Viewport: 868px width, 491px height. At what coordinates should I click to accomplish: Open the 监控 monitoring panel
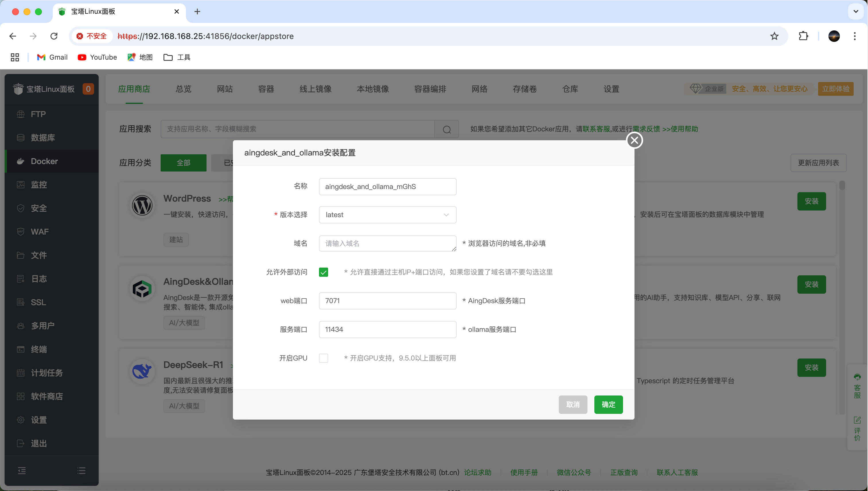click(39, 184)
